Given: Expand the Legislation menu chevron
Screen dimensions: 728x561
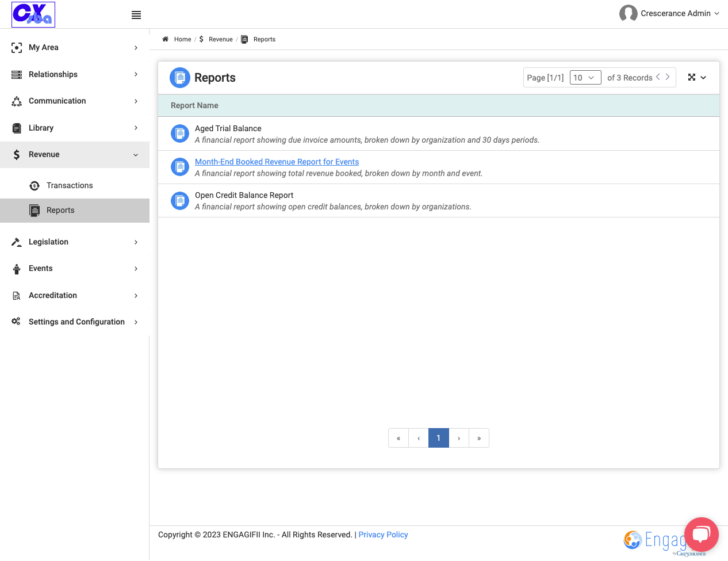Looking at the screenshot, I should 136,242.
